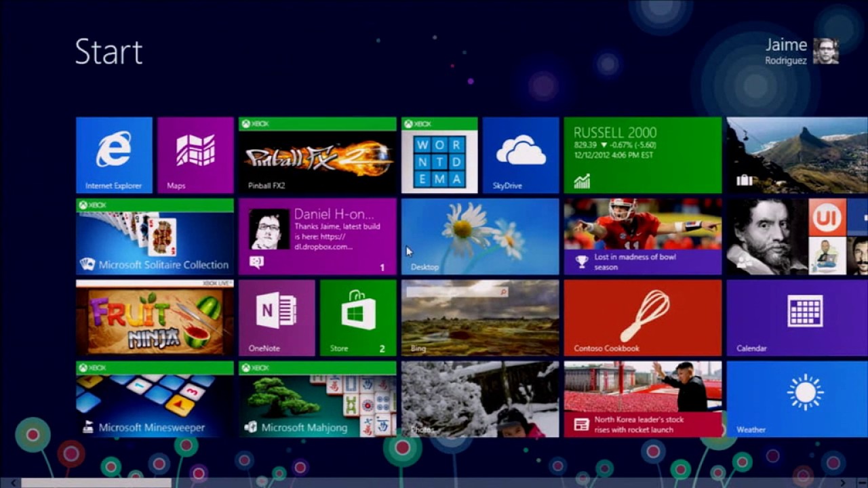This screenshot has height=488, width=868.
Task: Open the Travel tile with mountain photo
Action: [797, 155]
